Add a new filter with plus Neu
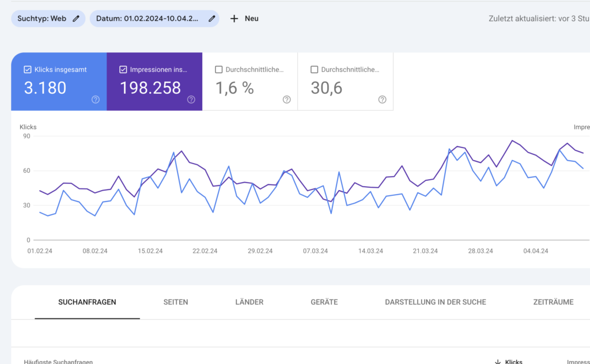 [244, 18]
